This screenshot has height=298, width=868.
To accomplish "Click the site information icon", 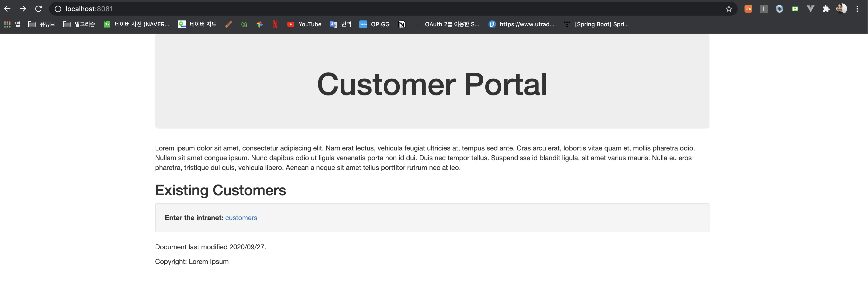I will (x=58, y=9).
